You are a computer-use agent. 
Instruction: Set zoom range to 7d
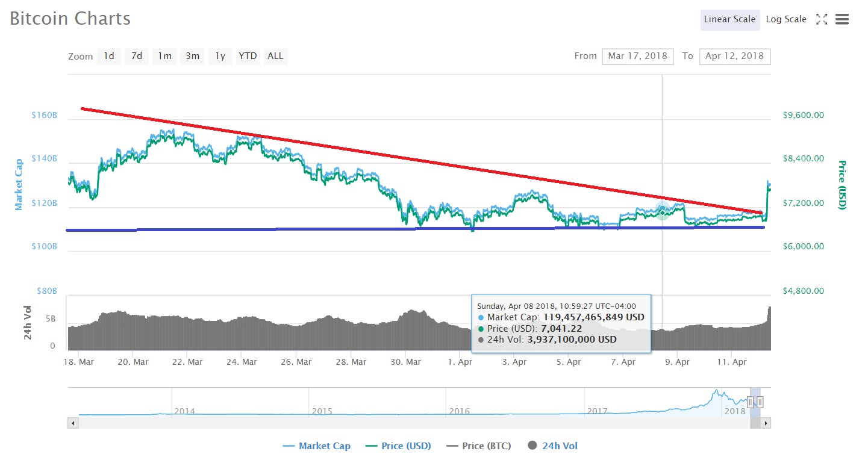pos(137,56)
